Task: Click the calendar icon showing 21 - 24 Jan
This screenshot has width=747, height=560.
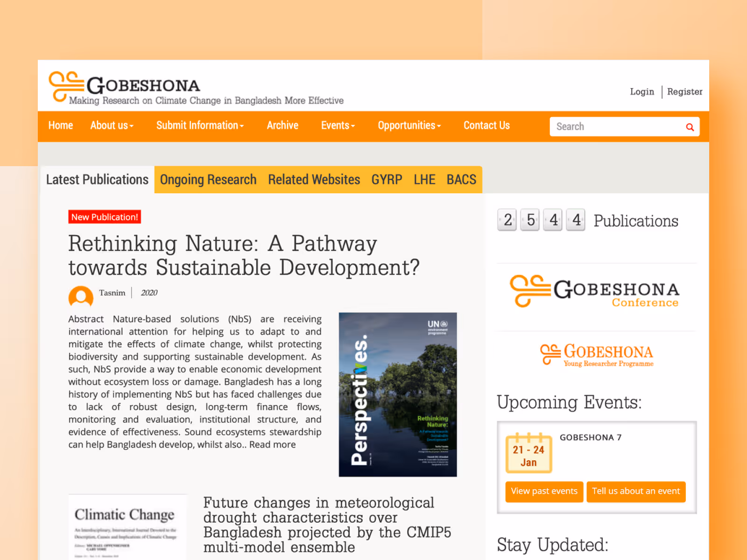Action: (x=529, y=452)
